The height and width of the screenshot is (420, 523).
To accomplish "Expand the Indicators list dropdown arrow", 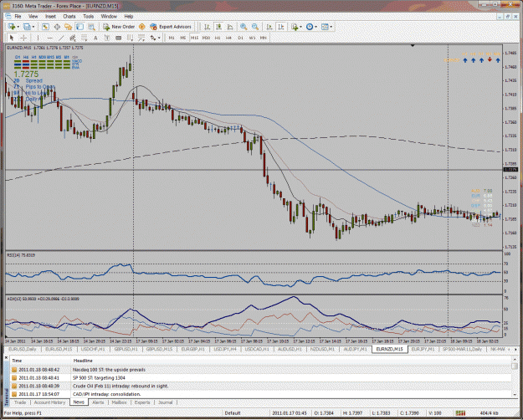I will [x=300, y=27].
